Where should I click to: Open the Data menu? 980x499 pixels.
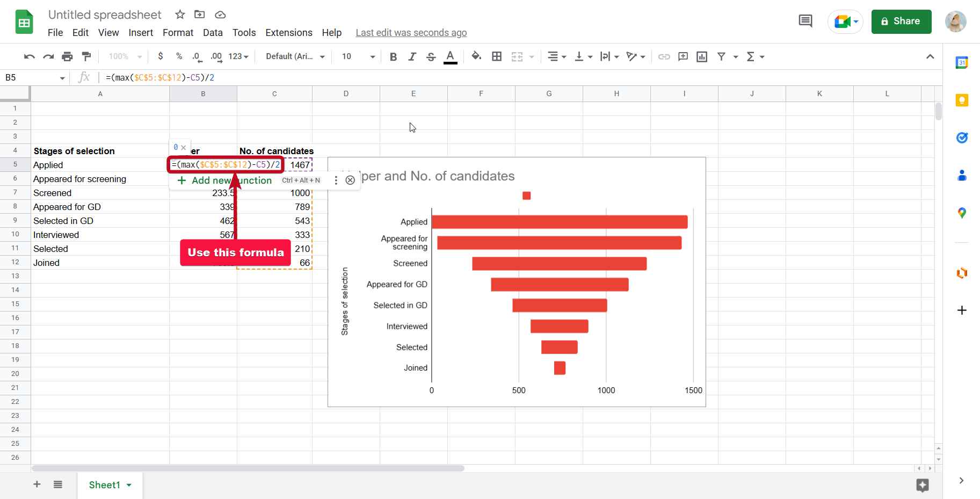coord(213,33)
